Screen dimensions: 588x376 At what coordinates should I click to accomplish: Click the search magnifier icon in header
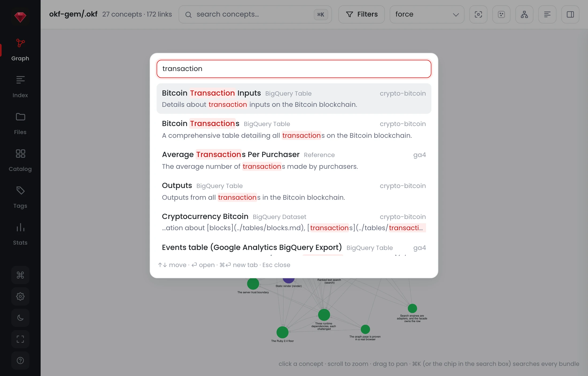[x=188, y=15]
